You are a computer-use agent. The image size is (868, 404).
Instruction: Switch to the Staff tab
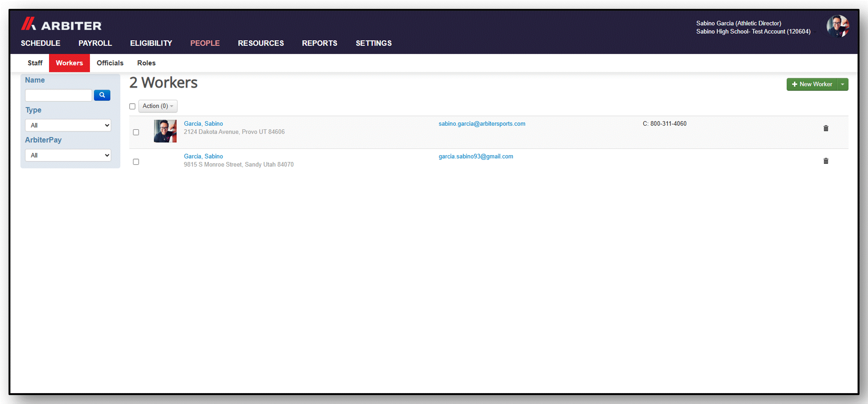35,63
